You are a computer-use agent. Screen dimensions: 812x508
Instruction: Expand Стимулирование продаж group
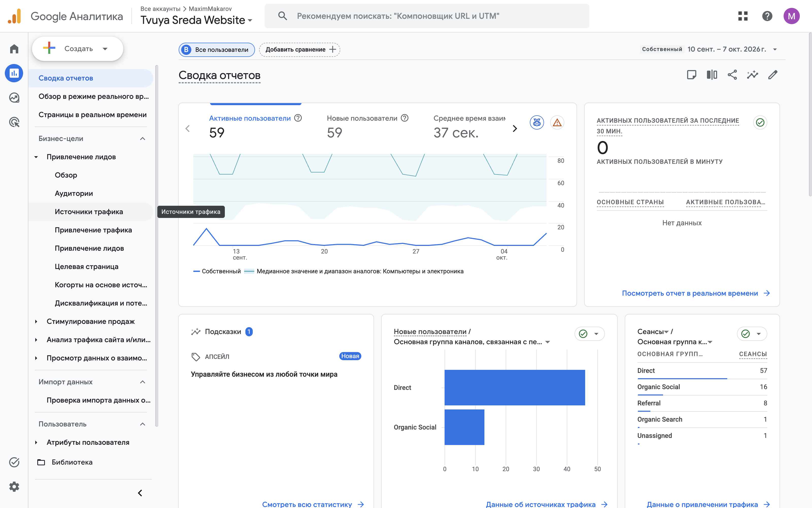click(36, 322)
